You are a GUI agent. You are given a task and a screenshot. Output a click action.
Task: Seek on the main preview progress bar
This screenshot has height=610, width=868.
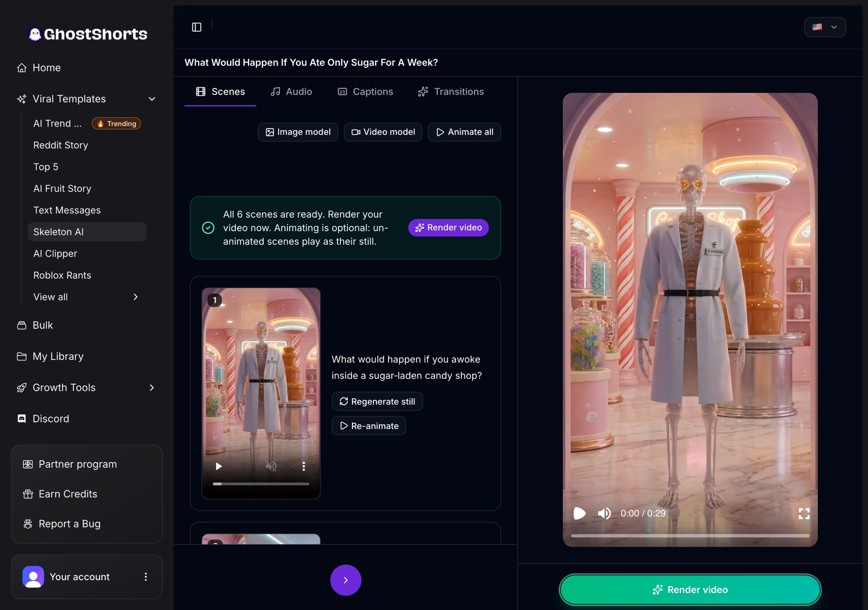pyautogui.click(x=690, y=536)
